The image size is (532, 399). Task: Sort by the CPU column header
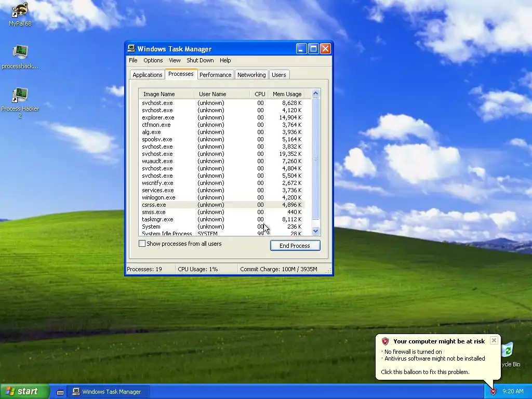tap(259, 94)
